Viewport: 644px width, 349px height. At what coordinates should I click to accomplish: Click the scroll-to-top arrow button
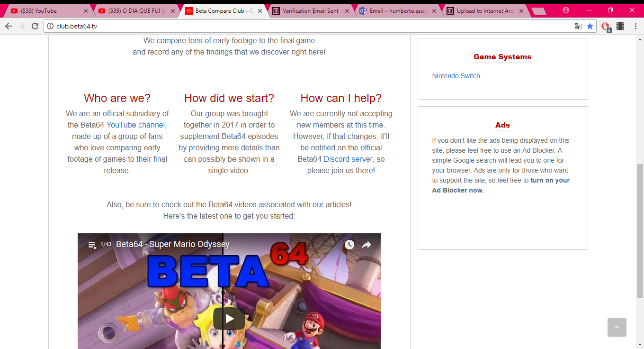[x=617, y=327]
